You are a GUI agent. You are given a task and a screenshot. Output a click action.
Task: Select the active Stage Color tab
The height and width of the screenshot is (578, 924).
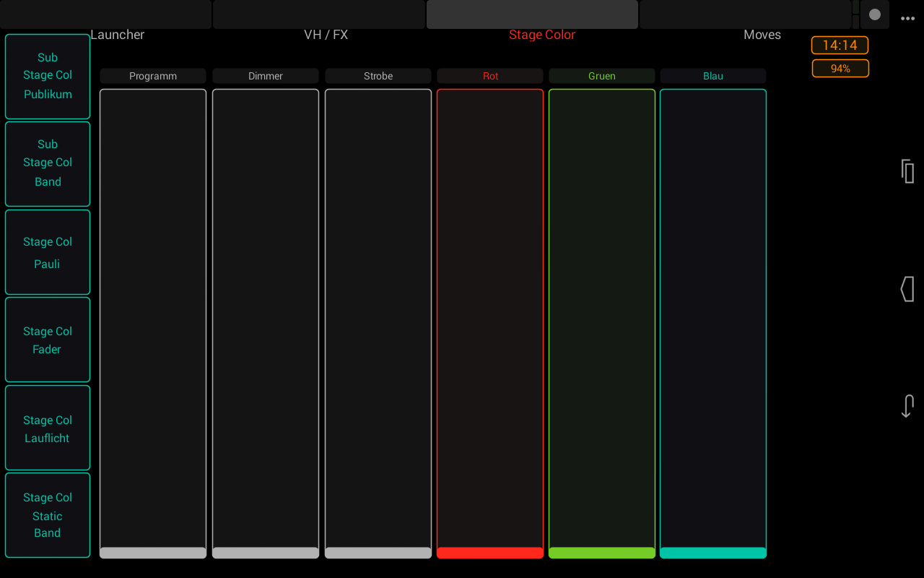(541, 34)
